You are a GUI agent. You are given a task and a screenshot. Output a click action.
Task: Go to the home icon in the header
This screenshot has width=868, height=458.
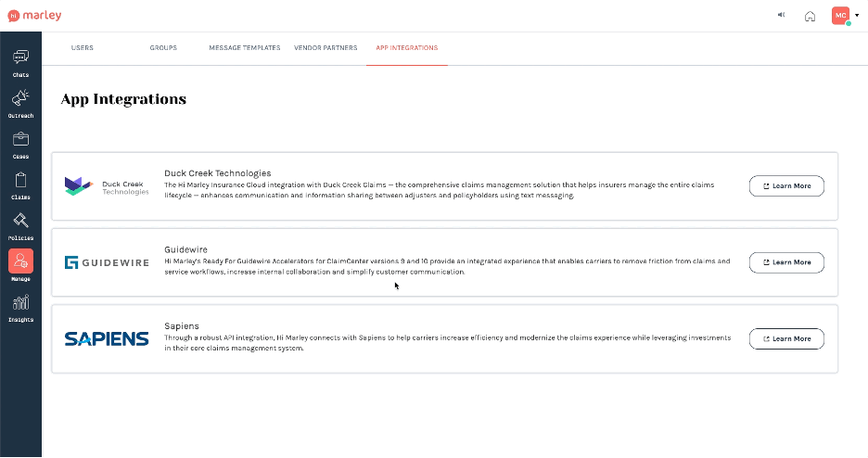[x=810, y=16]
